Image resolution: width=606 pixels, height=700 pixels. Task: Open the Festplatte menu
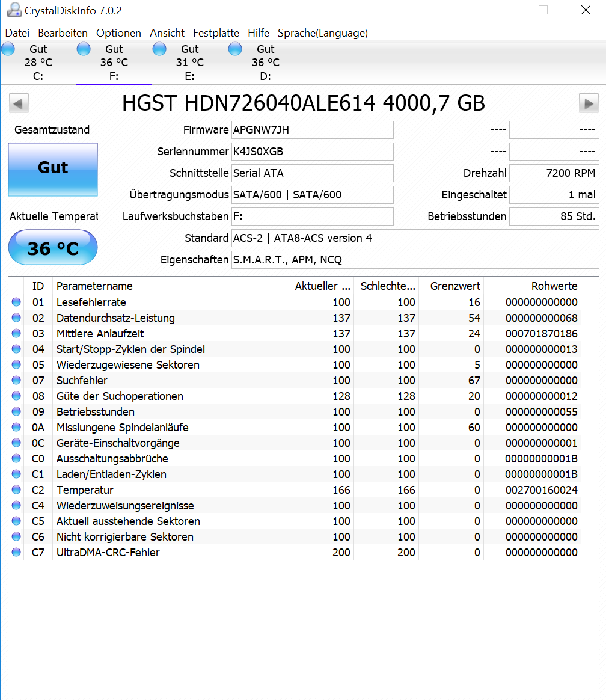pos(216,33)
